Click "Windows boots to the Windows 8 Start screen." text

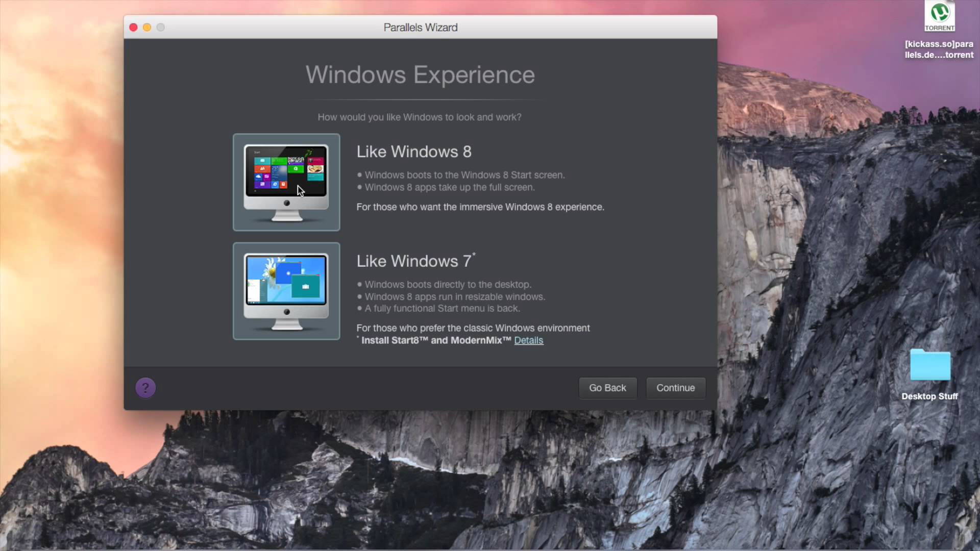pyautogui.click(x=464, y=175)
